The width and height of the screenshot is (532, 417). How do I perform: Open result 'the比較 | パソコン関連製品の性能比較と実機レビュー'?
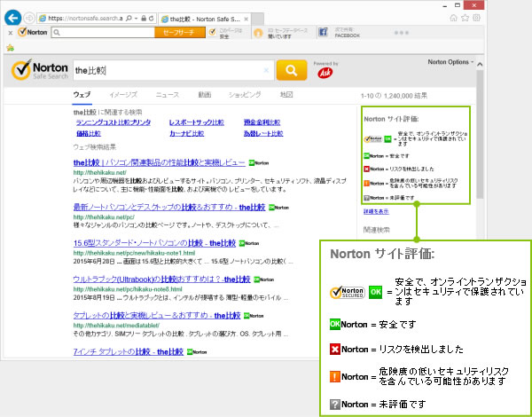coord(159,162)
